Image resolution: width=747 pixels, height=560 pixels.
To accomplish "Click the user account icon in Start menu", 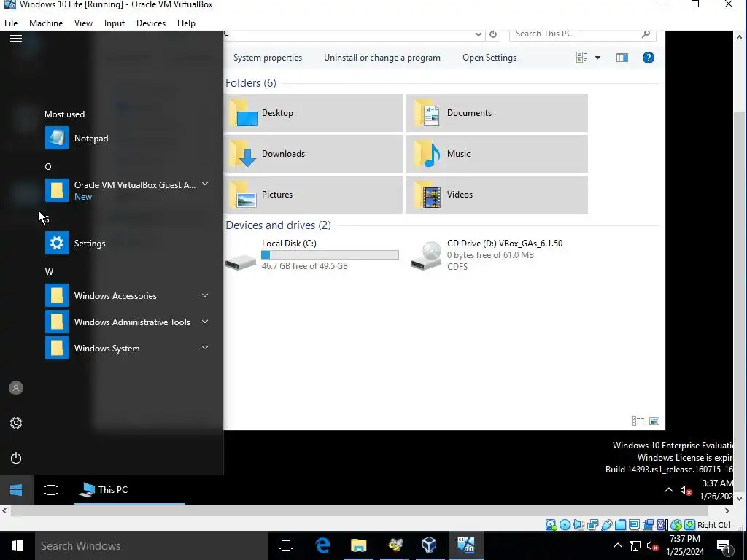I will pos(16,388).
